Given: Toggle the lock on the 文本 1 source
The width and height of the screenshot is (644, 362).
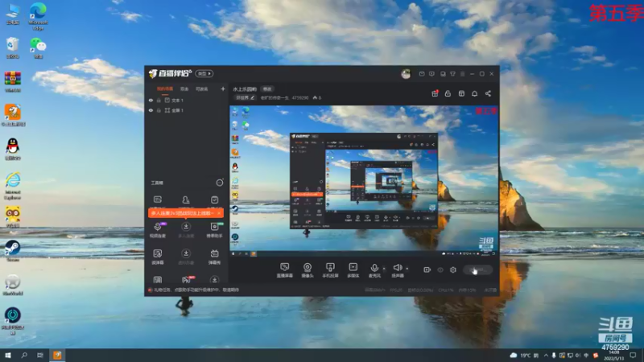Looking at the screenshot, I should (x=159, y=100).
